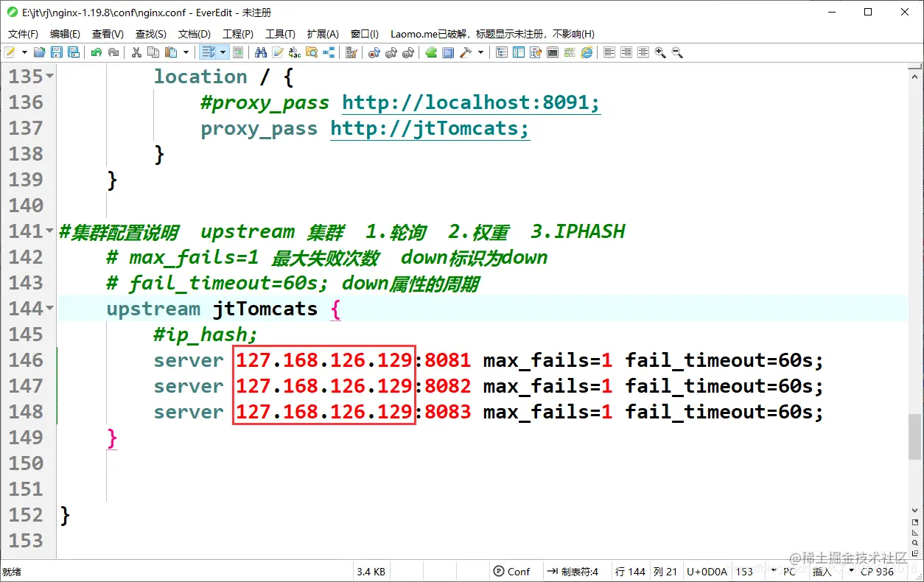The height and width of the screenshot is (582, 924).
Task: Click the vertical scrollbar thumb
Action: 914,437
